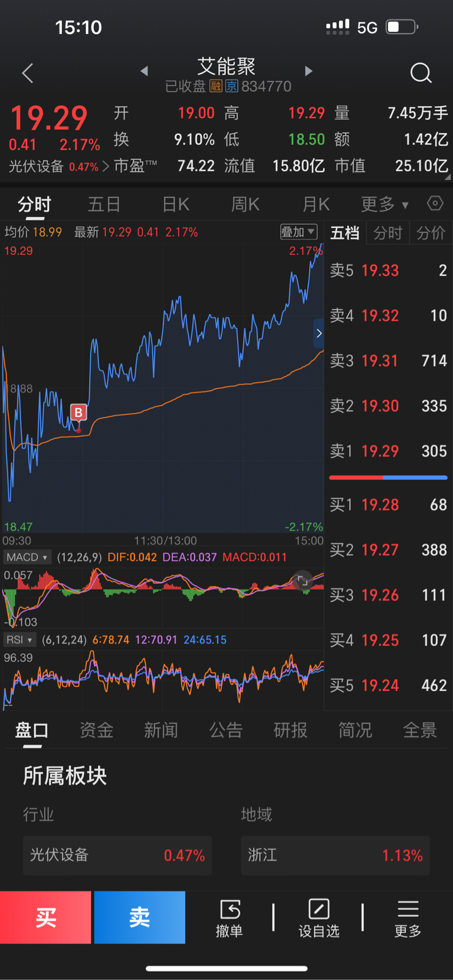This screenshot has width=453, height=980.
Task: Tap the 流值 value 15.80亿
Action: [298, 166]
